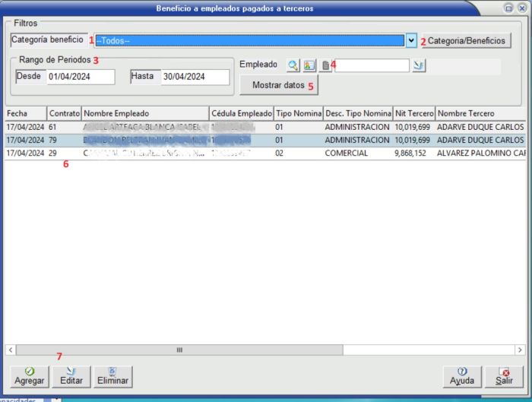
Task: Click Salir to exit the form
Action: pyautogui.click(x=505, y=375)
